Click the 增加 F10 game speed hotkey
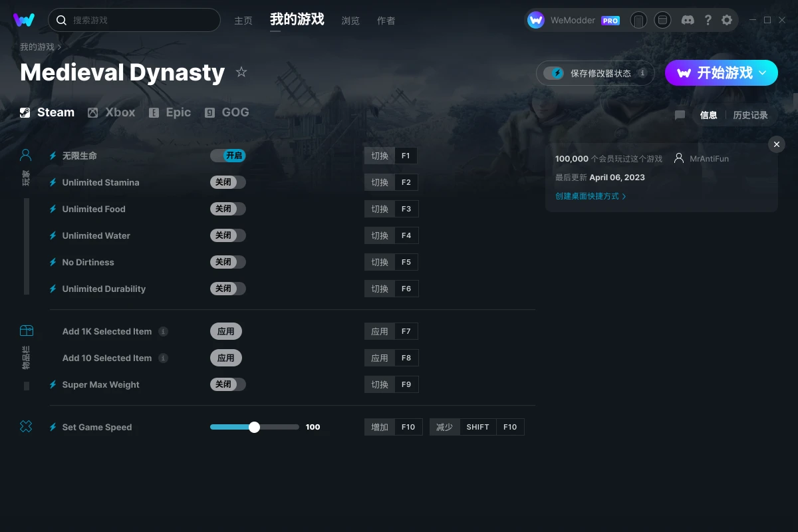This screenshot has height=532, width=798. tap(394, 427)
